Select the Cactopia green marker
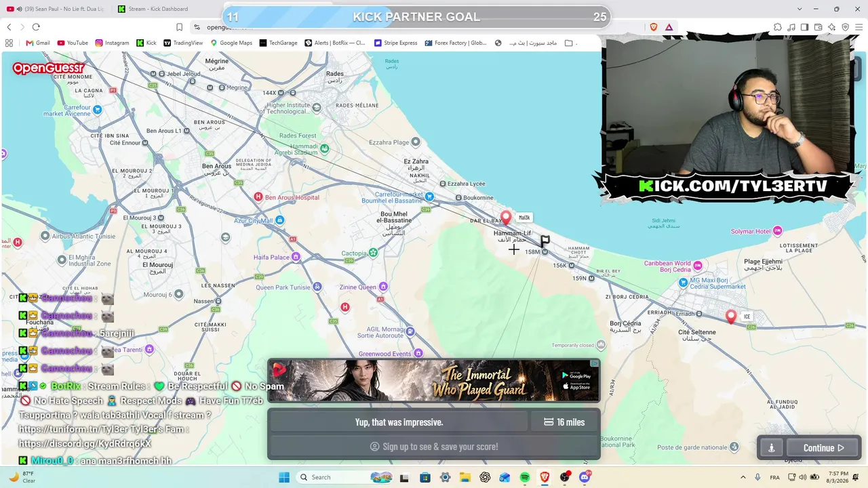The width and height of the screenshot is (868, 488). 373,253
